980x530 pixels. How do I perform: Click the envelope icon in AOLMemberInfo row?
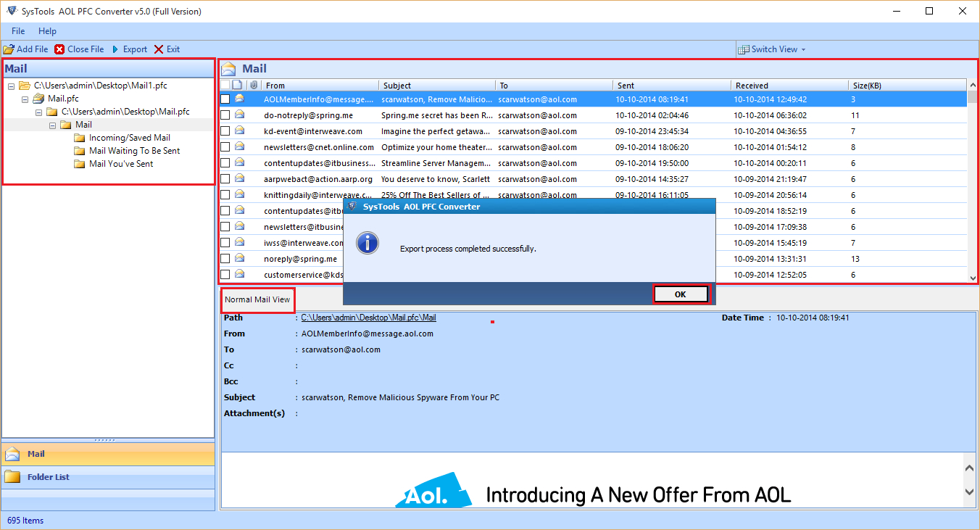point(239,99)
